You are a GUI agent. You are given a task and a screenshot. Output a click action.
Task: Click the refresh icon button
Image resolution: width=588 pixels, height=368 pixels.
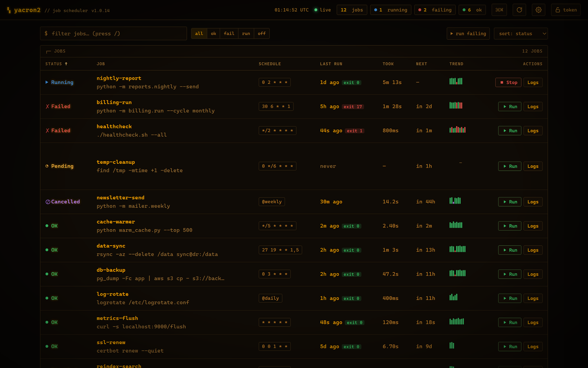point(519,10)
